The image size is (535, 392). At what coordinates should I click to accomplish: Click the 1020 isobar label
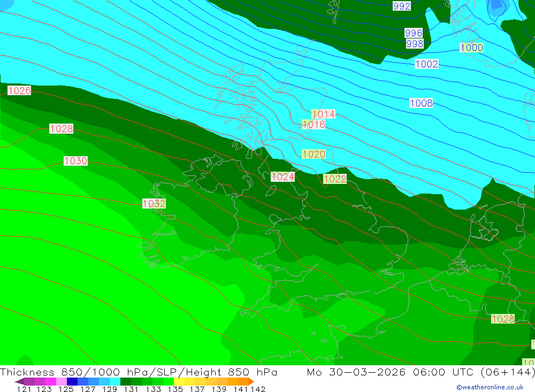point(314,154)
